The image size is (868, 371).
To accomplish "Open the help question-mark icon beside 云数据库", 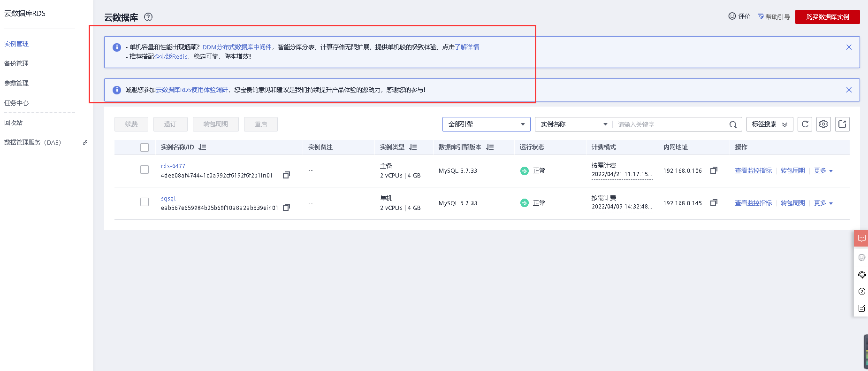I will coord(148,17).
